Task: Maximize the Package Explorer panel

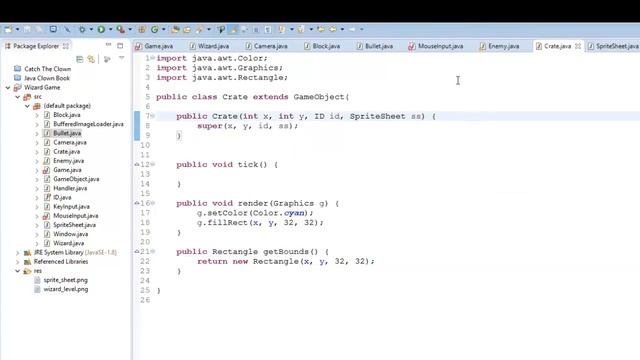Action: (x=120, y=46)
